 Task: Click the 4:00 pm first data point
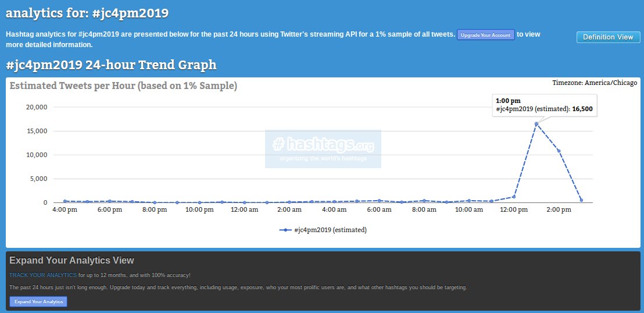click(65, 201)
